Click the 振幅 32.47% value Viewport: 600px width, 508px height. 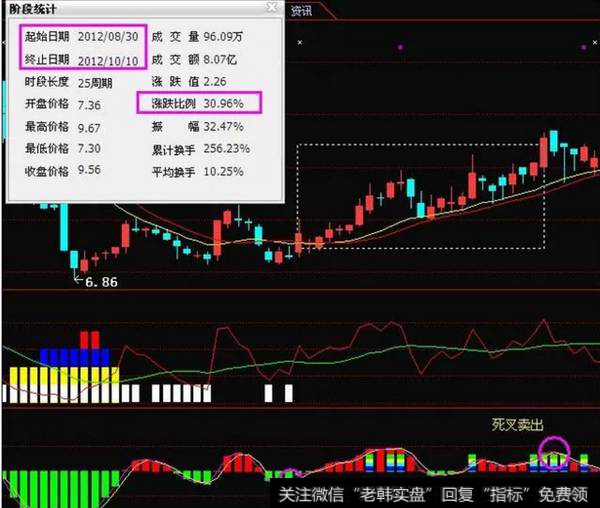[223, 126]
